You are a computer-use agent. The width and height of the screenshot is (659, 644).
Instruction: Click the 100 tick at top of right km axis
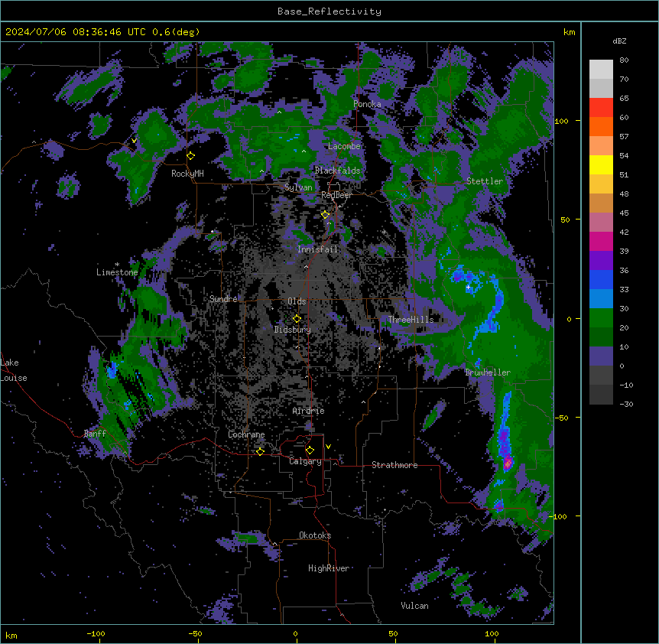coord(561,121)
